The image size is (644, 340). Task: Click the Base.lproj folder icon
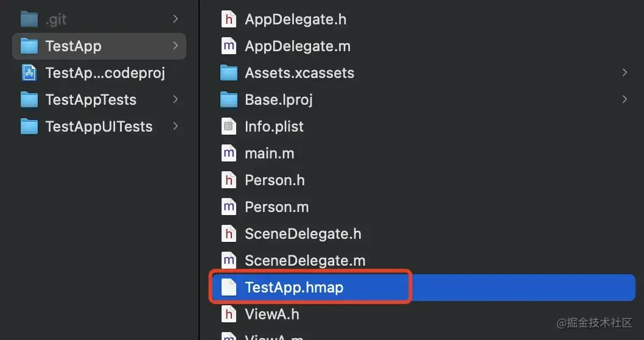pyautogui.click(x=229, y=100)
